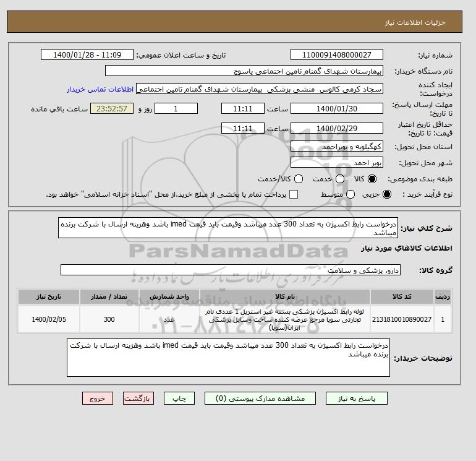Click the announcement date field 1400/01/28 - 11:09
The image size is (476, 461).
point(87,54)
